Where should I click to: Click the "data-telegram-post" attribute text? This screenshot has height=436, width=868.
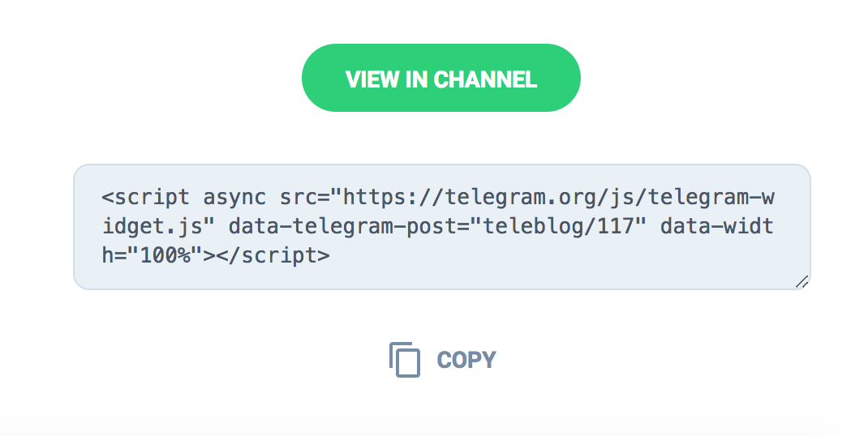342,226
